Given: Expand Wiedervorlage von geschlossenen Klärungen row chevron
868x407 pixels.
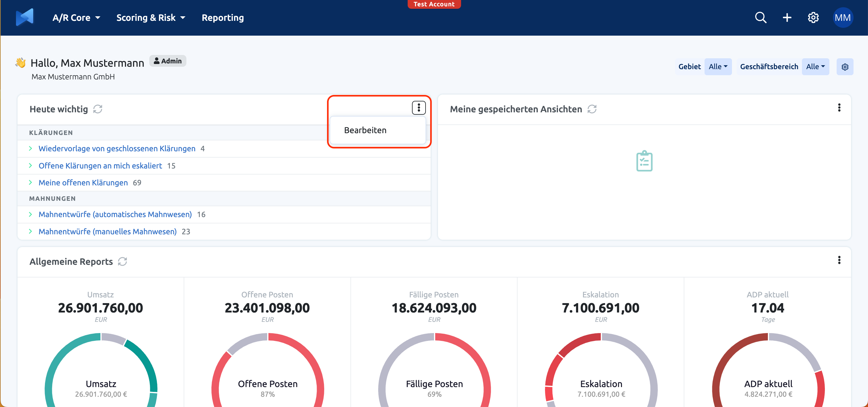Looking at the screenshot, I should 31,149.
